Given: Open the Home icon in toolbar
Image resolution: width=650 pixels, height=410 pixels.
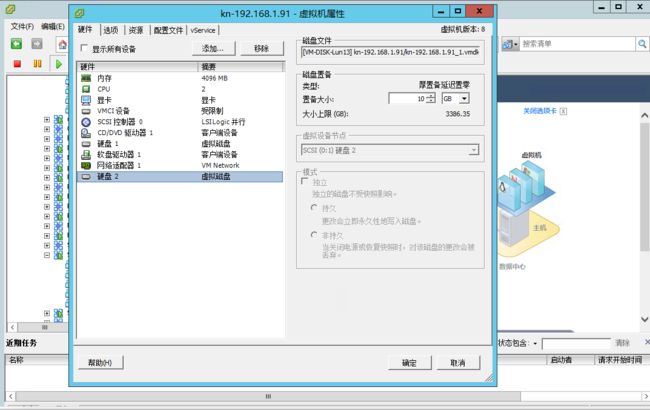Looking at the screenshot, I should coord(62,44).
